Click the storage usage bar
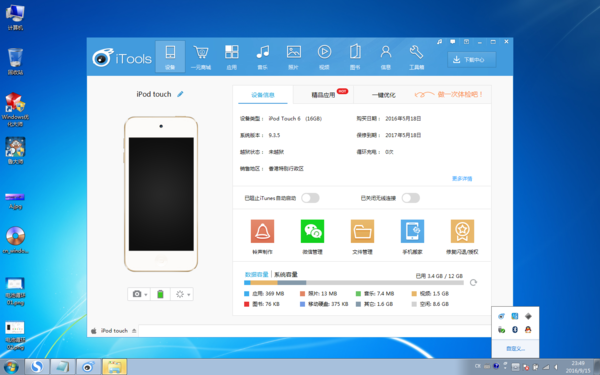 354,283
